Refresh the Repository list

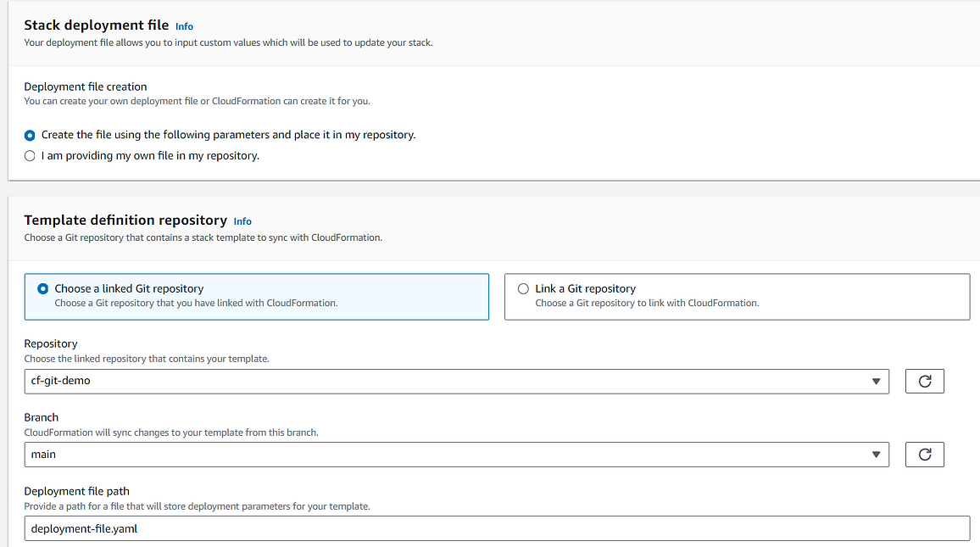click(x=924, y=382)
